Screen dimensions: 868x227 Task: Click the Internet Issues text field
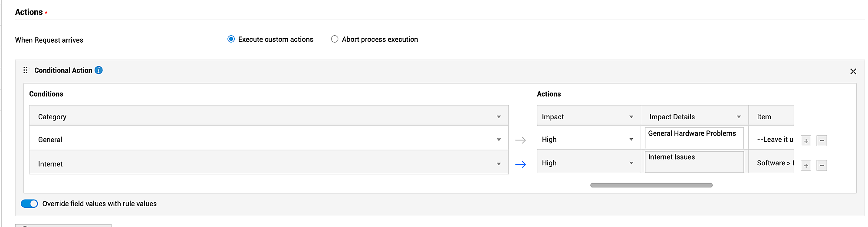(694, 162)
